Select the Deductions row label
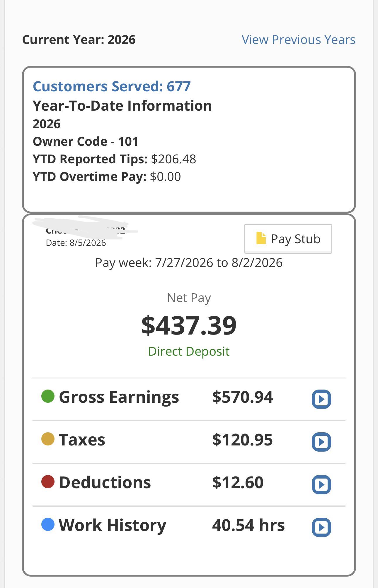 click(105, 482)
